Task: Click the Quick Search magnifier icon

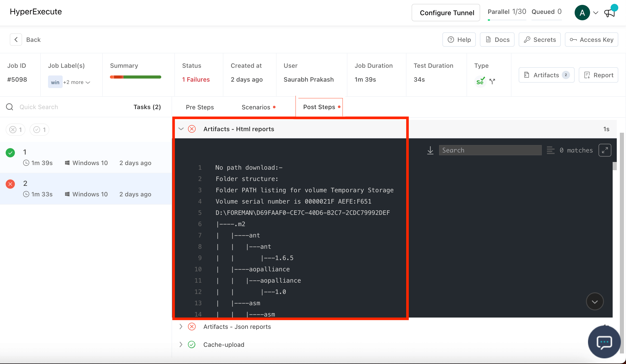Action: 10,107
